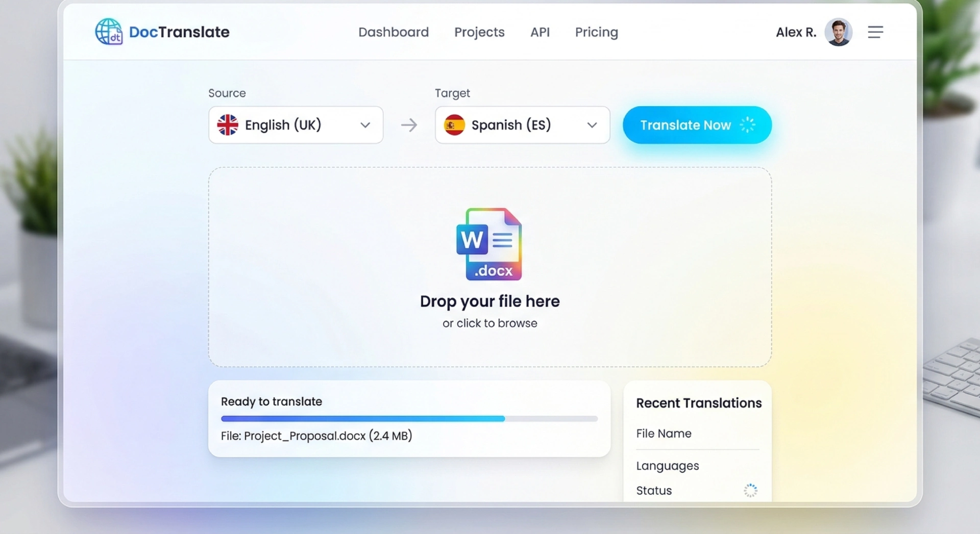Click the DocTranslate globe logo icon
Viewport: 980px width, 534px height.
click(x=109, y=32)
